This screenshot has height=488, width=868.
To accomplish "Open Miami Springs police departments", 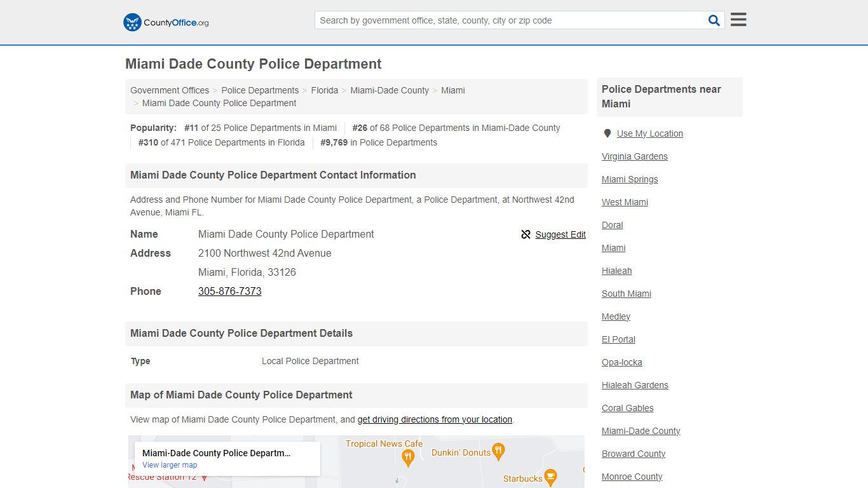I will tap(630, 179).
